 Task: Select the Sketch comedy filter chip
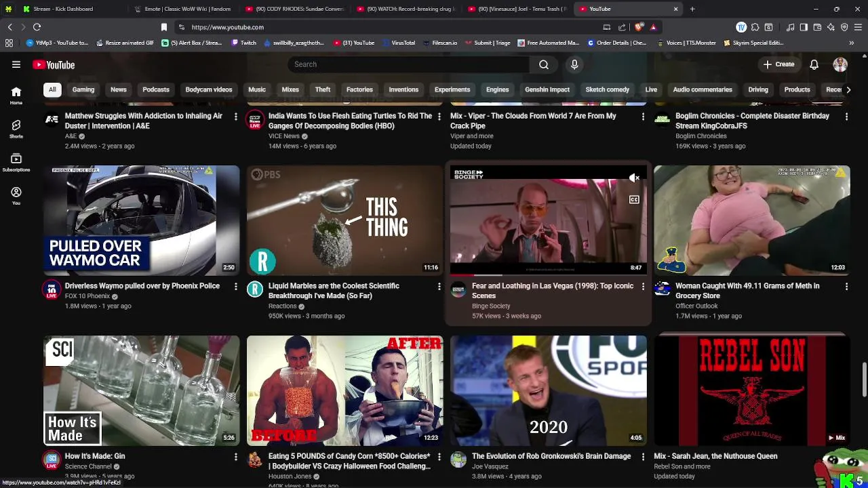608,89
